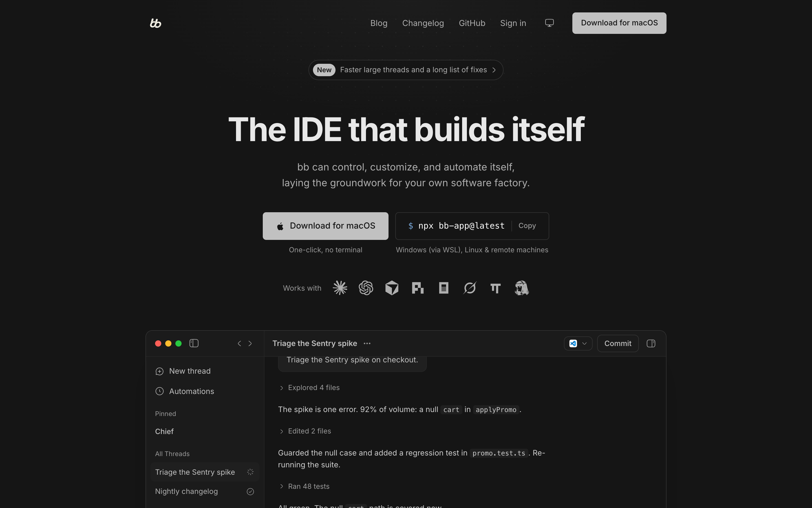Expand the Explored 4 files section
This screenshot has height=508, width=812.
click(x=309, y=388)
